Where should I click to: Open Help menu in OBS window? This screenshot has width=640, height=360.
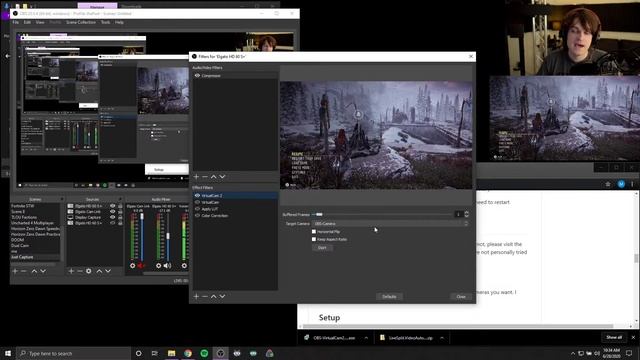pyautogui.click(x=119, y=22)
